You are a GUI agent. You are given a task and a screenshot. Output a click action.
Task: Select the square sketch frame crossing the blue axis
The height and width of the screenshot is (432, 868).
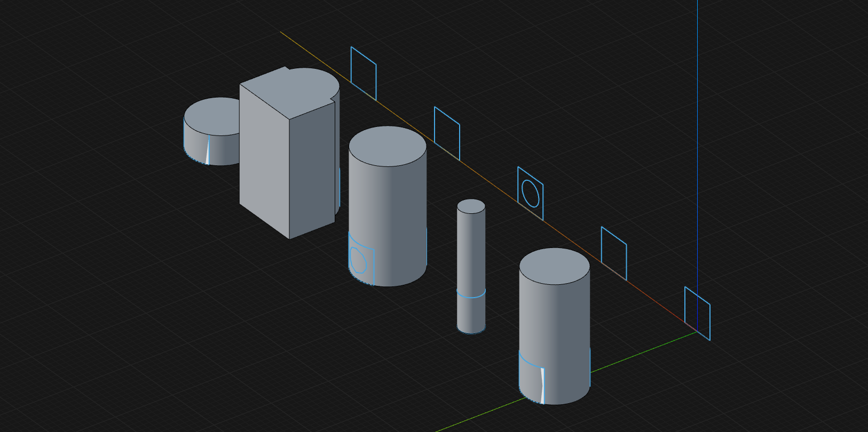coord(697,314)
